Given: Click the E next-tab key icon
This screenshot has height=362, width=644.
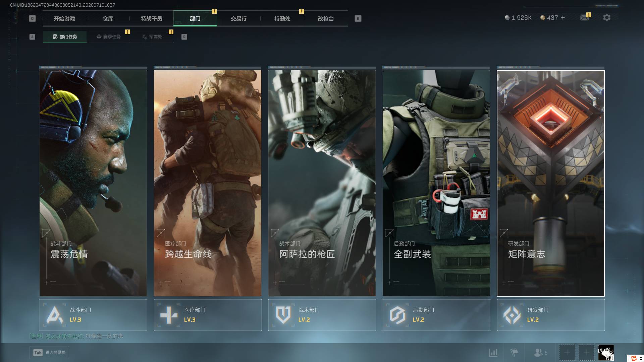Looking at the screenshot, I should point(358,18).
